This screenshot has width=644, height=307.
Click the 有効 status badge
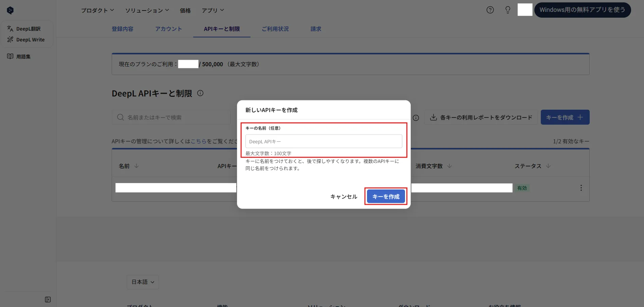[522, 188]
